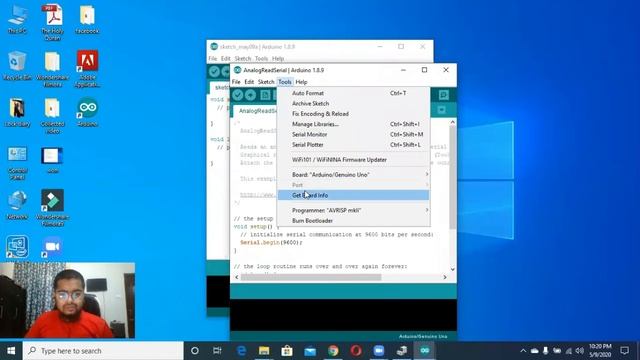
Task: Open Zoom from the taskbar
Action: [x=379, y=351]
